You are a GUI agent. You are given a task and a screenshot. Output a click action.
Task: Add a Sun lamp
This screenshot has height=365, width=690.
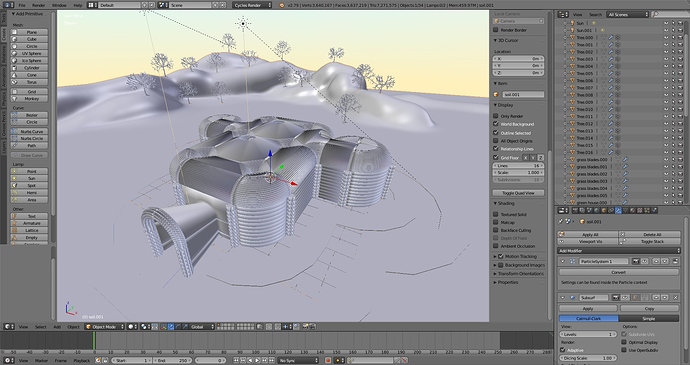[29, 178]
